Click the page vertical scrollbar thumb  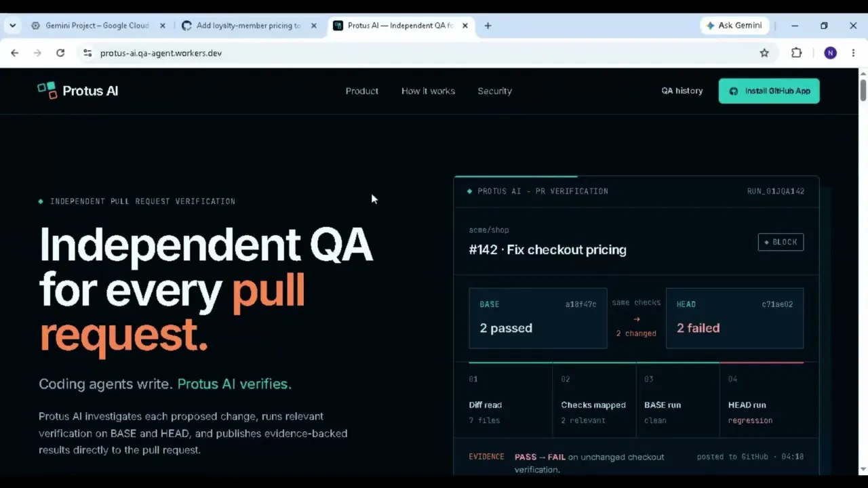863,90
